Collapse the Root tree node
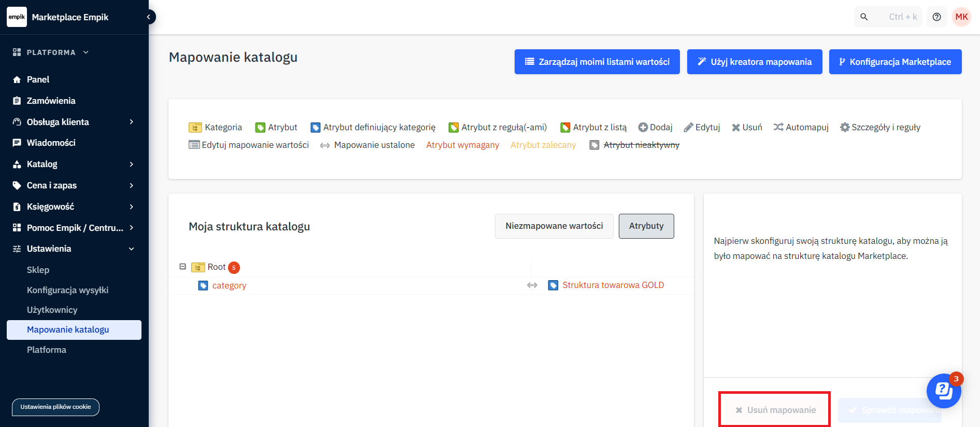 (x=182, y=267)
